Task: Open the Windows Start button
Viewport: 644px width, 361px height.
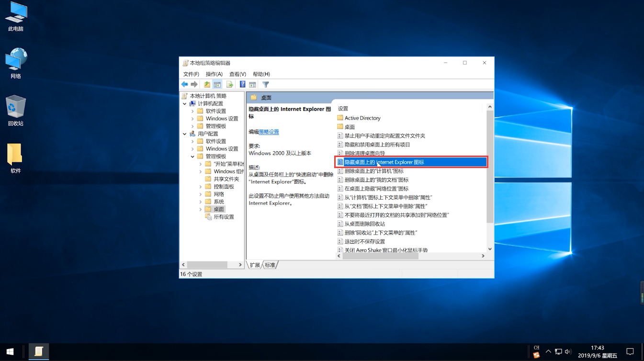Action: pos(10,352)
